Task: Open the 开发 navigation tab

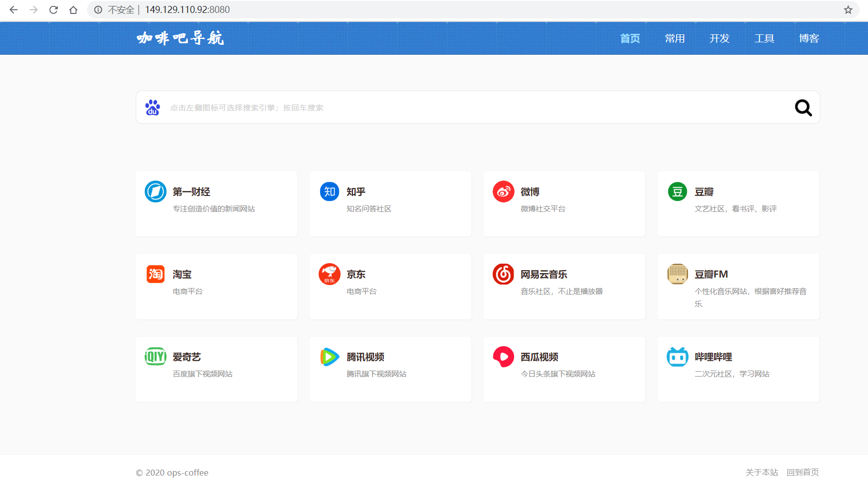Action: 719,38
